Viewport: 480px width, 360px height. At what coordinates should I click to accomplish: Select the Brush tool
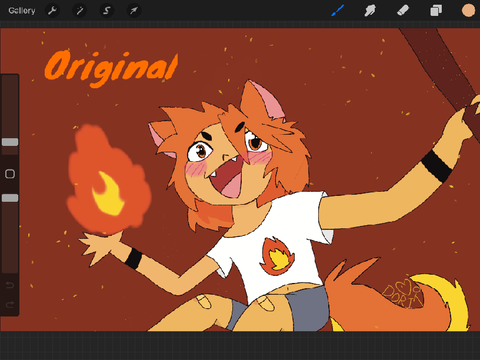(x=338, y=11)
